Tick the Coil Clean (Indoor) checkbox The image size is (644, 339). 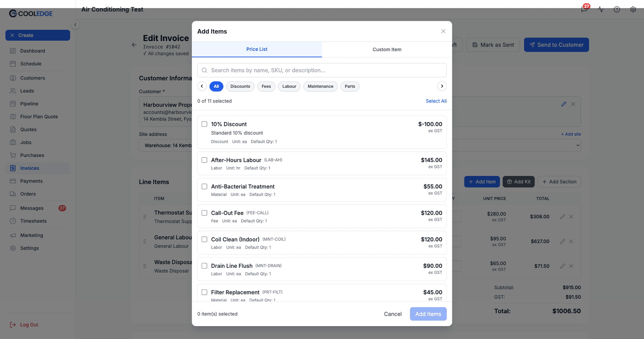pyautogui.click(x=204, y=239)
